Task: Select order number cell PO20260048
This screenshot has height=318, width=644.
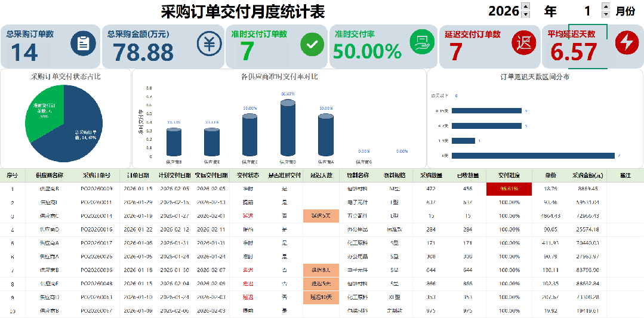Action: (x=97, y=284)
